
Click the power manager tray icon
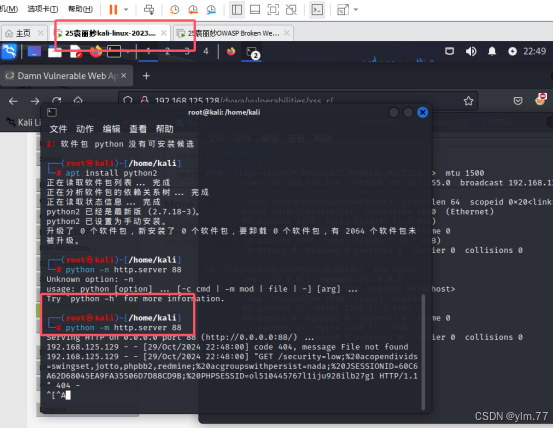point(512,51)
